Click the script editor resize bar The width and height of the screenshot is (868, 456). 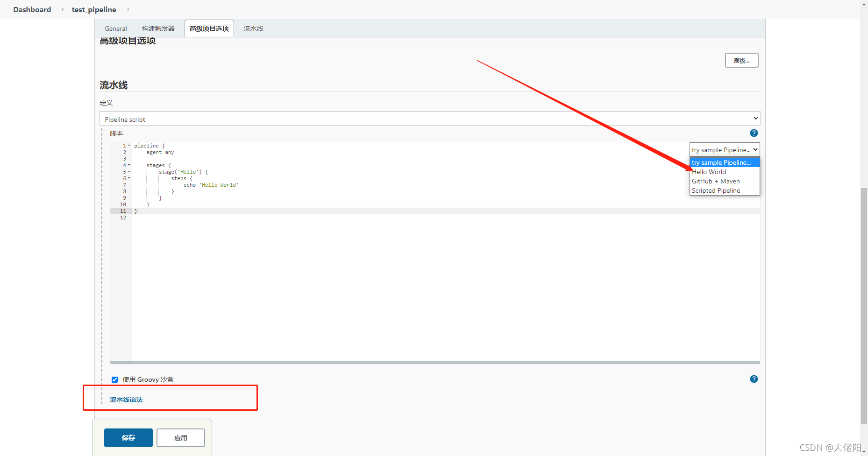coord(435,362)
